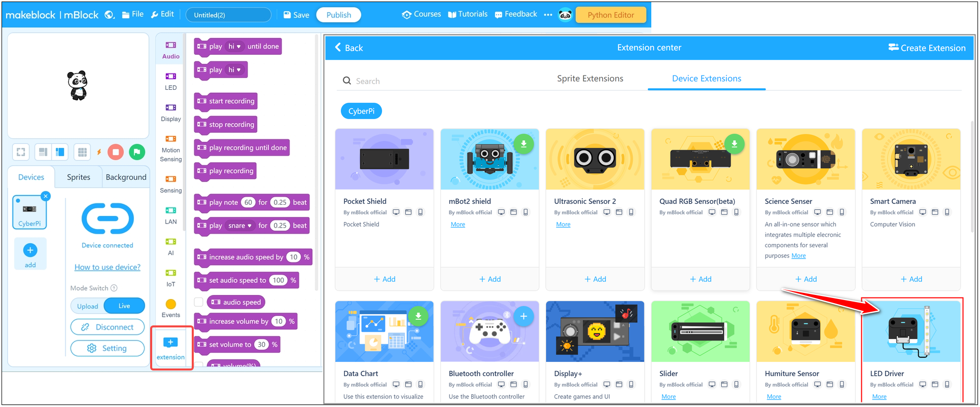Remove the CyberPi device with X

point(46,196)
